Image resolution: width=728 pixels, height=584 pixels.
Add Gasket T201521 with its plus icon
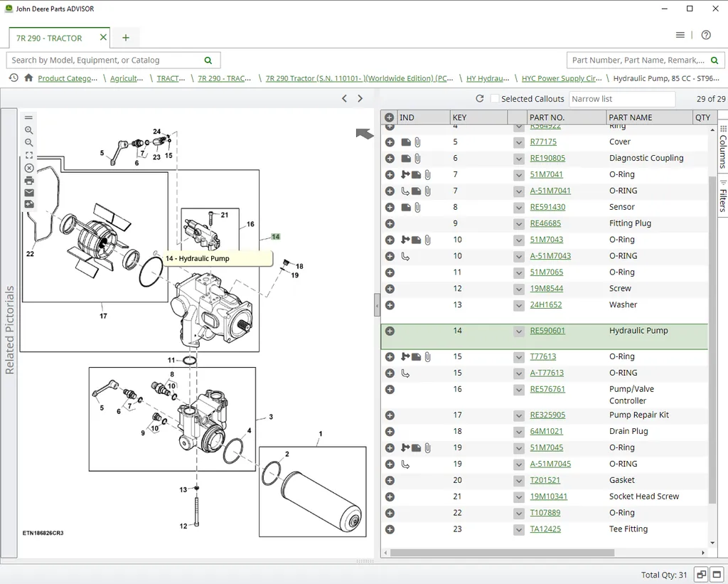tap(390, 480)
